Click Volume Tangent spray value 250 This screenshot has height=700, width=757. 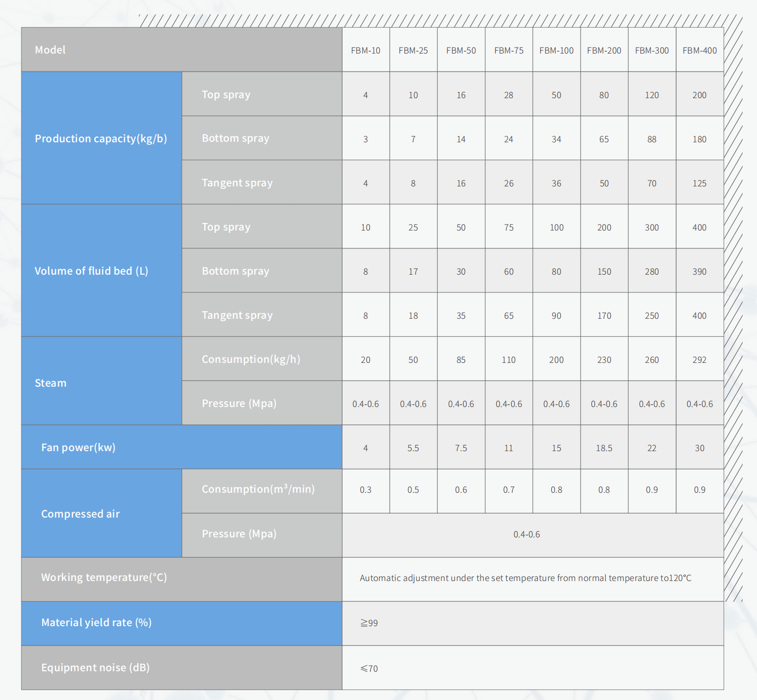coord(652,315)
